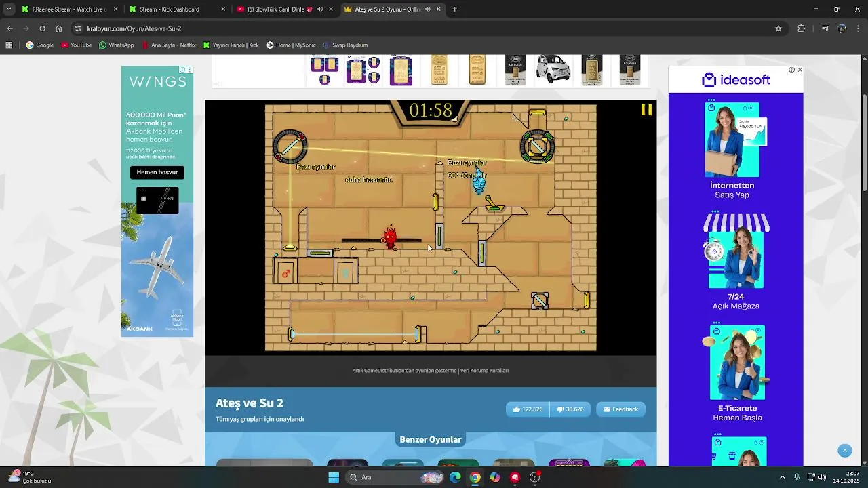Open the Windows Start menu

point(334,477)
